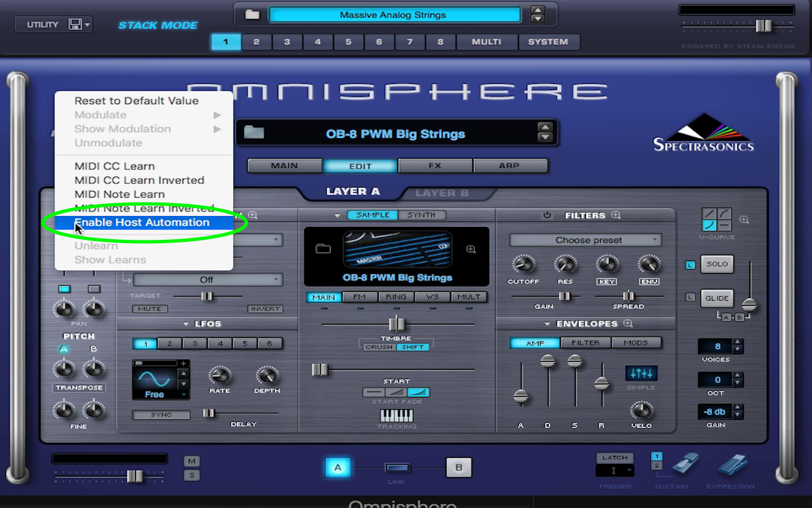Toggle the Filters power icon
Viewport: 812px width, 508px height.
(547, 215)
